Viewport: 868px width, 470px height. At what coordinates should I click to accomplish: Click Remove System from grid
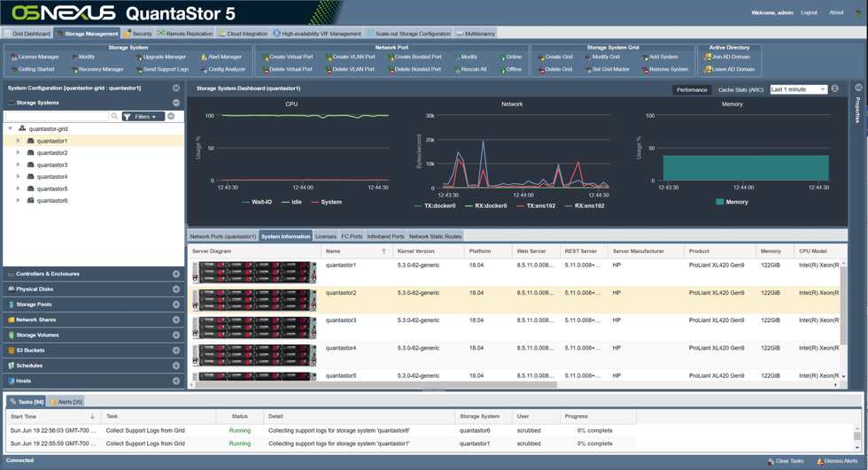(x=665, y=69)
